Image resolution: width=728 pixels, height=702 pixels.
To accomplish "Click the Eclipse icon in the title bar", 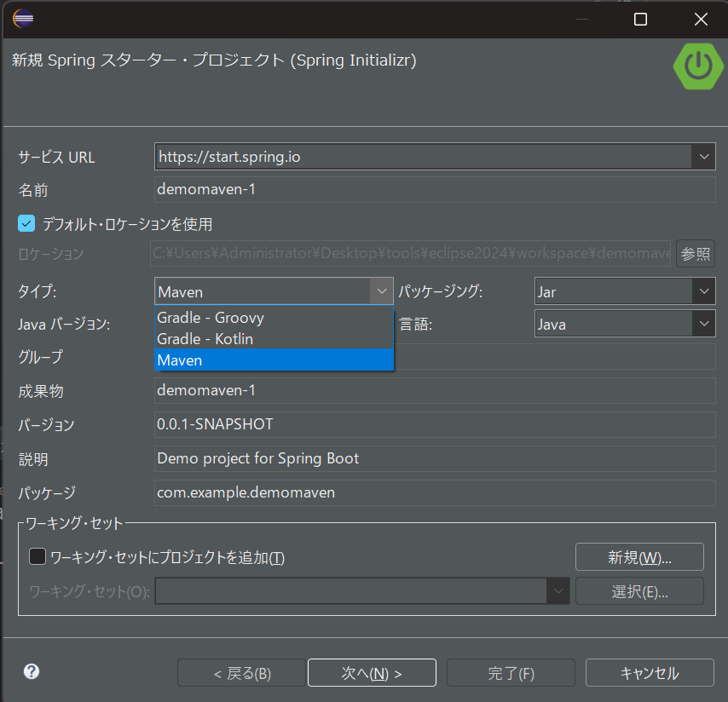I will coord(23,19).
